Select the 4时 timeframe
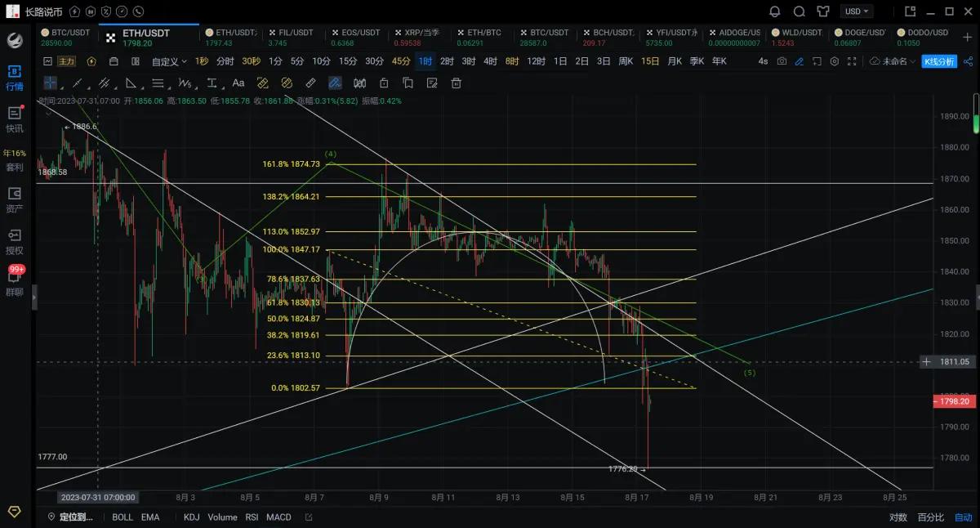The image size is (980, 528). click(490, 61)
